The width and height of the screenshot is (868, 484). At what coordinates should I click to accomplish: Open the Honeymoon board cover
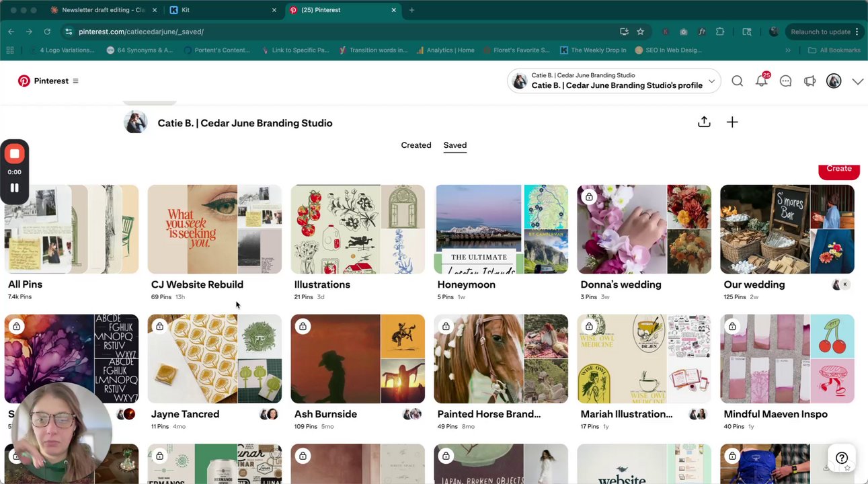pos(501,229)
